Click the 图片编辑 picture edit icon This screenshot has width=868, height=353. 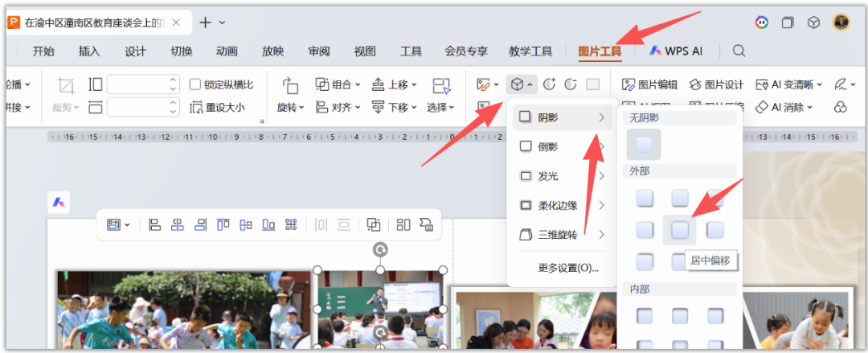(628, 84)
